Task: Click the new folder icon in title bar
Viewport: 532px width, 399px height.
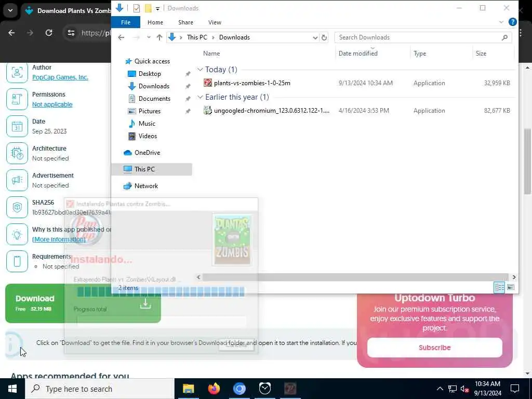Action: pyautogui.click(x=148, y=8)
